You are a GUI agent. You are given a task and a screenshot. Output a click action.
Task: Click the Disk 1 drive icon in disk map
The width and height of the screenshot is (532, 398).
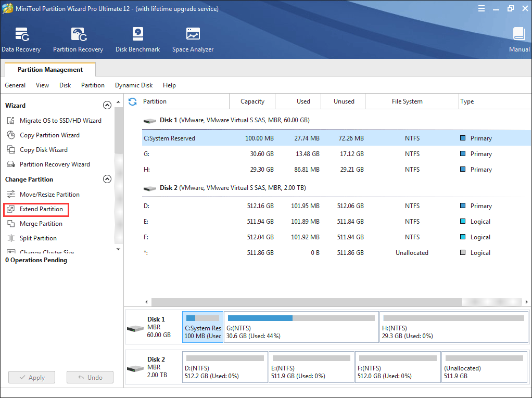pyautogui.click(x=135, y=328)
